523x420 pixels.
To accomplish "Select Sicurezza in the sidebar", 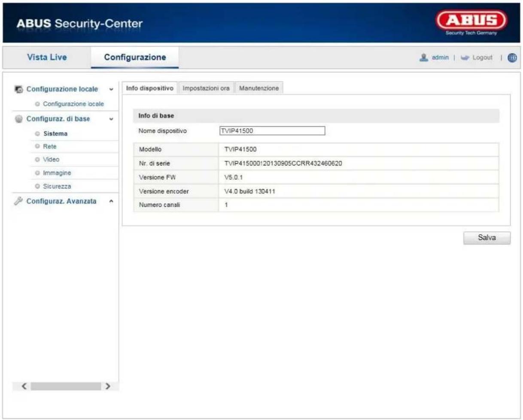I will pyautogui.click(x=58, y=186).
